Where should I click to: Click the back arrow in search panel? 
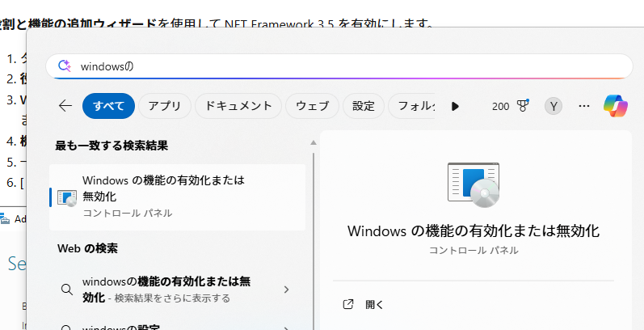point(65,106)
